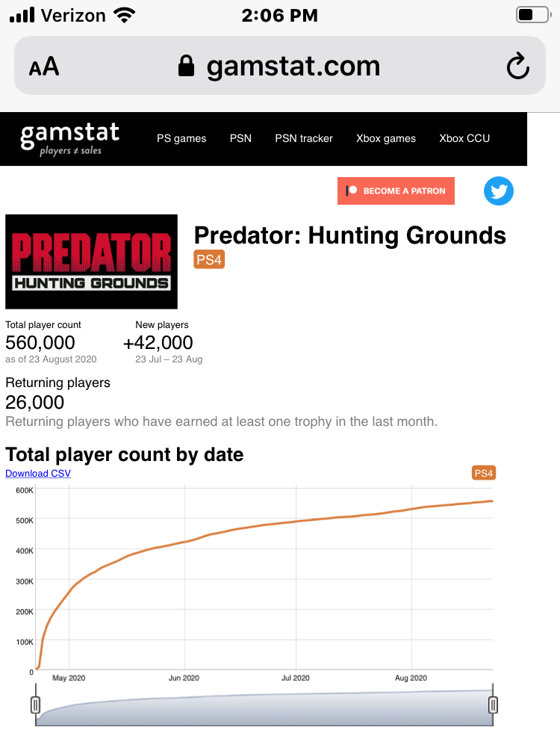Image resolution: width=560 pixels, height=736 pixels.
Task: Toggle the PS4 series legend on chart
Action: point(484,473)
